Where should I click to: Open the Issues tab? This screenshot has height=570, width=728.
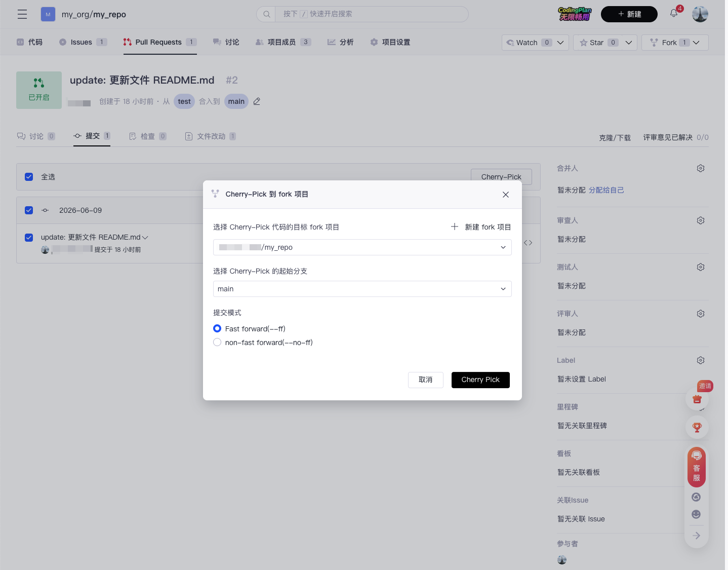[x=83, y=42]
